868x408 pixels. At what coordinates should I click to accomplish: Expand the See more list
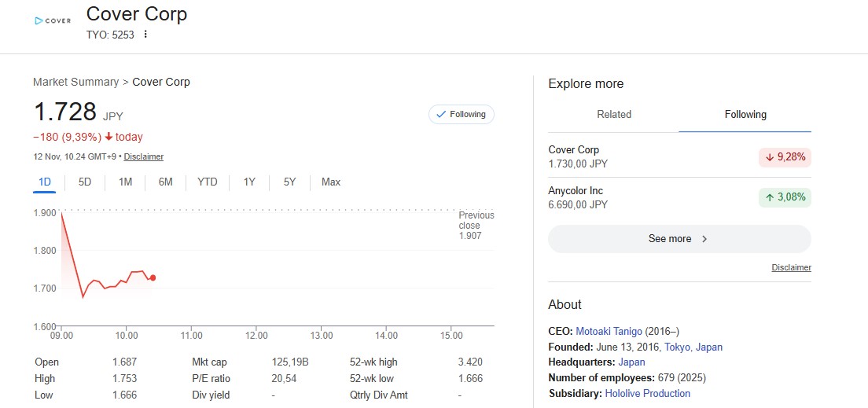point(679,239)
